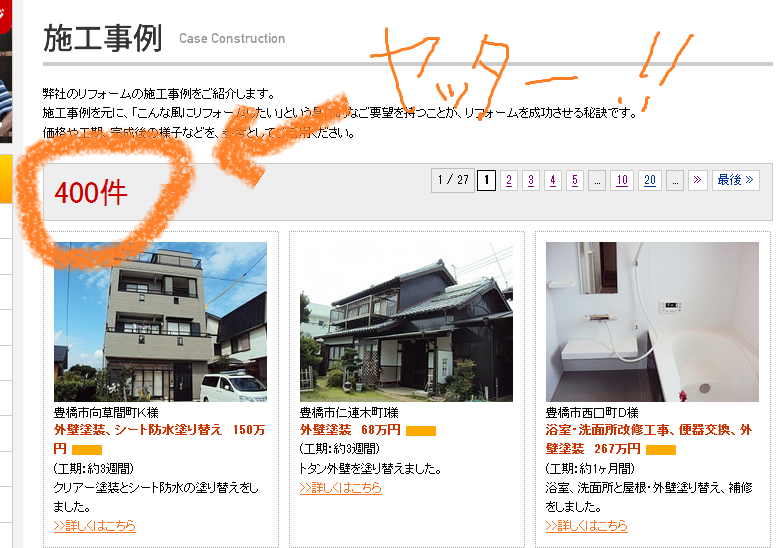Jump to pagination page 10
The width and height of the screenshot is (778, 548).
(x=622, y=180)
